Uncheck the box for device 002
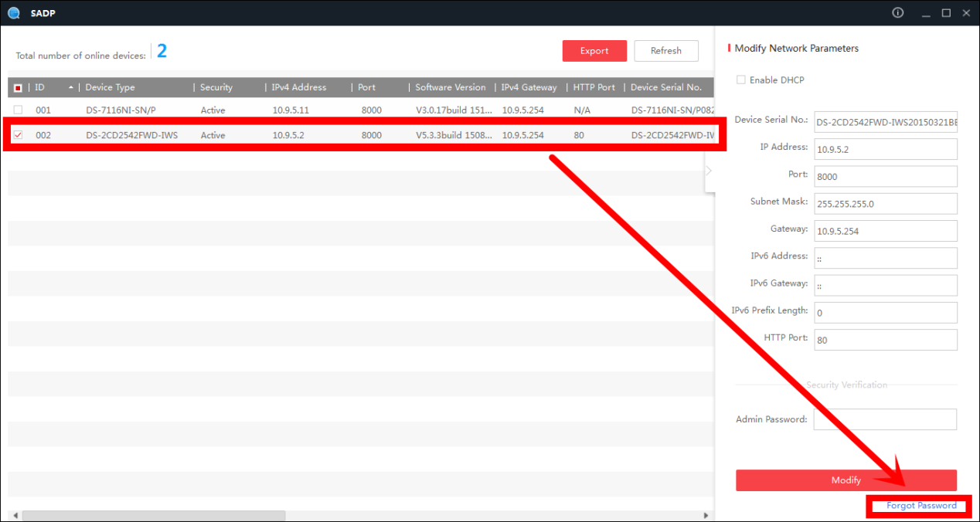 tap(19, 135)
